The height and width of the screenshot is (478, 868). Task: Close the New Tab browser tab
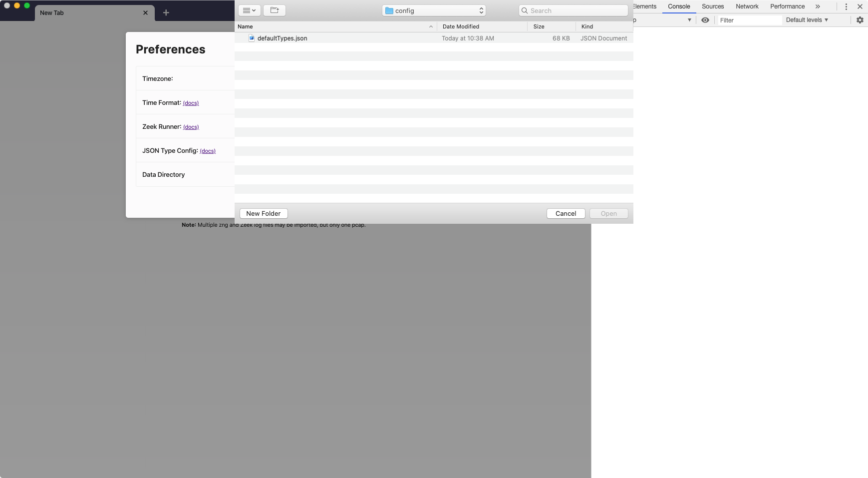[145, 12]
